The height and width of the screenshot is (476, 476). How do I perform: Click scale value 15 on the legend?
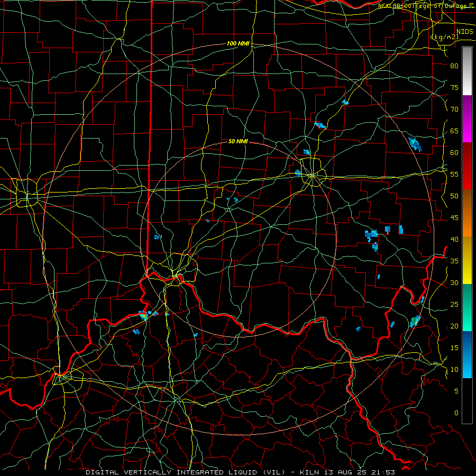(x=454, y=348)
